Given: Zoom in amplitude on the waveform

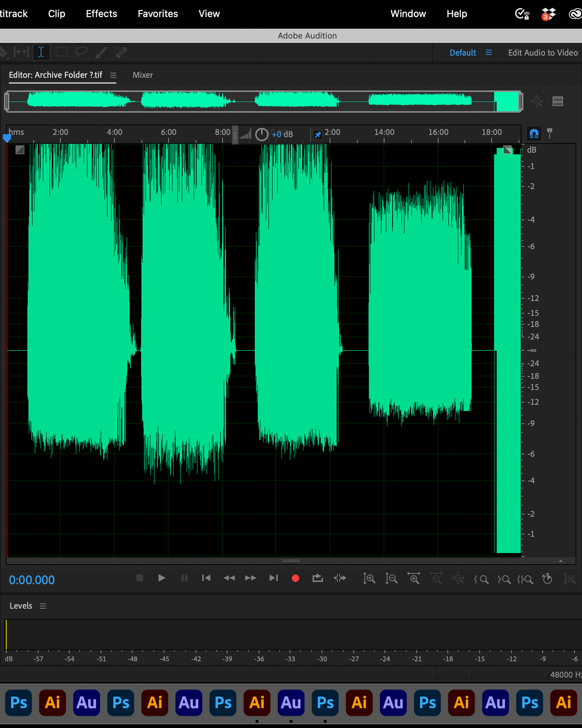Looking at the screenshot, I should pos(369,578).
